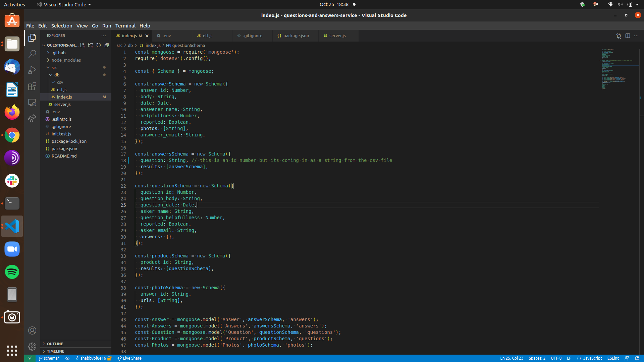Refresh the explorer file tree
This screenshot has height=362, width=644.
tap(99, 45)
